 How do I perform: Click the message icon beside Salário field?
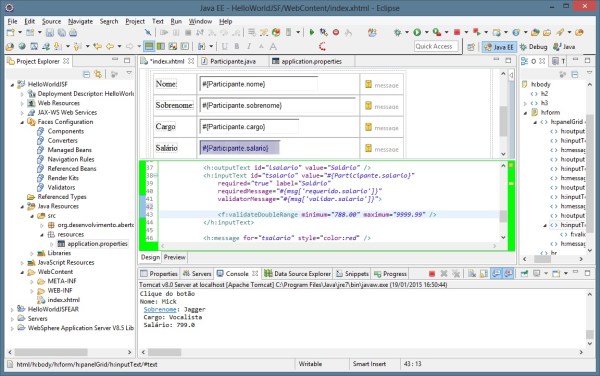tap(368, 148)
